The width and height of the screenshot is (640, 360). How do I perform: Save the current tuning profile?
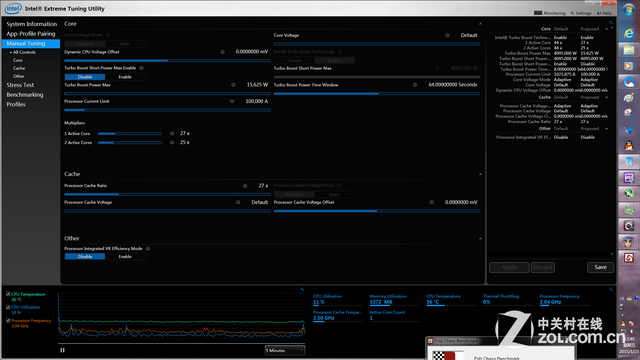pos(600,267)
